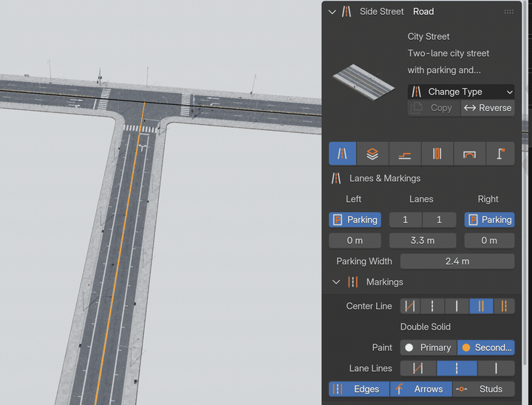Open the street light pole tab icon
Image resolution: width=532 pixels, height=405 pixels.
click(500, 154)
